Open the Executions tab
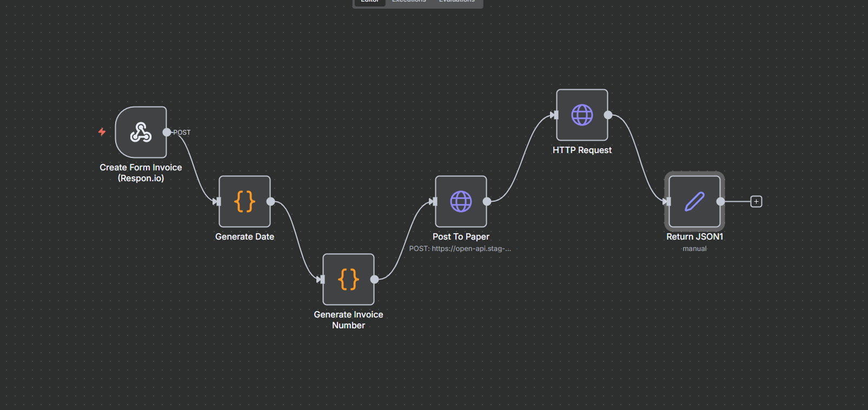This screenshot has height=410, width=868. (x=409, y=2)
